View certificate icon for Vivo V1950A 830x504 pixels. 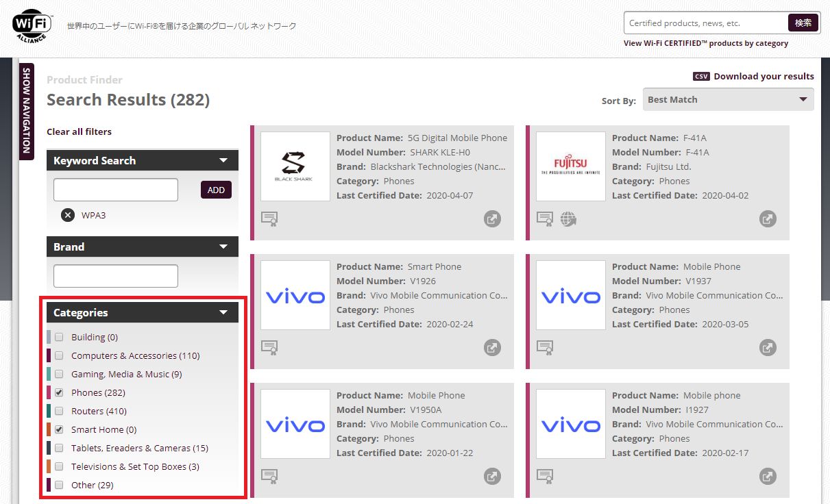tap(269, 477)
